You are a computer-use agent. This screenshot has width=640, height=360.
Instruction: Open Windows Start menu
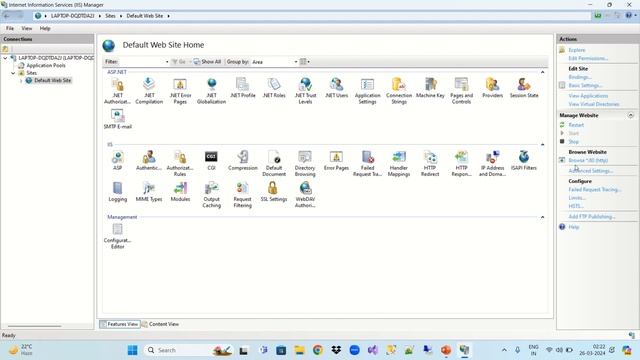point(132,350)
